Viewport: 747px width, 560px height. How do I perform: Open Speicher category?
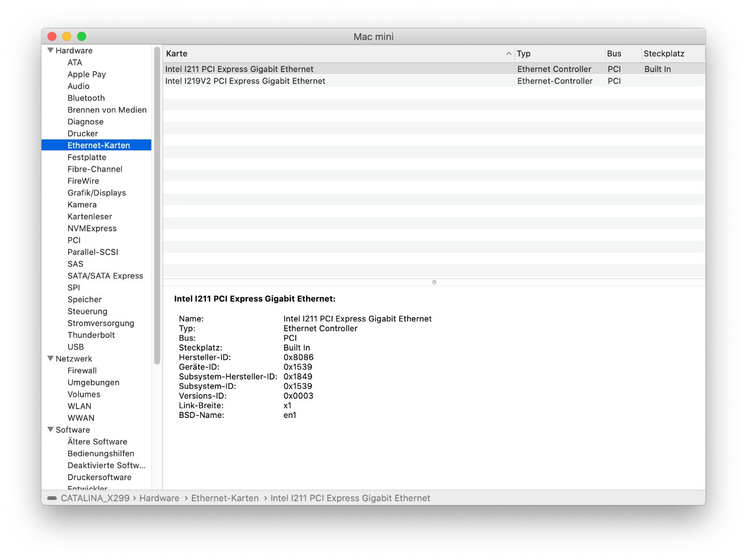click(x=85, y=299)
